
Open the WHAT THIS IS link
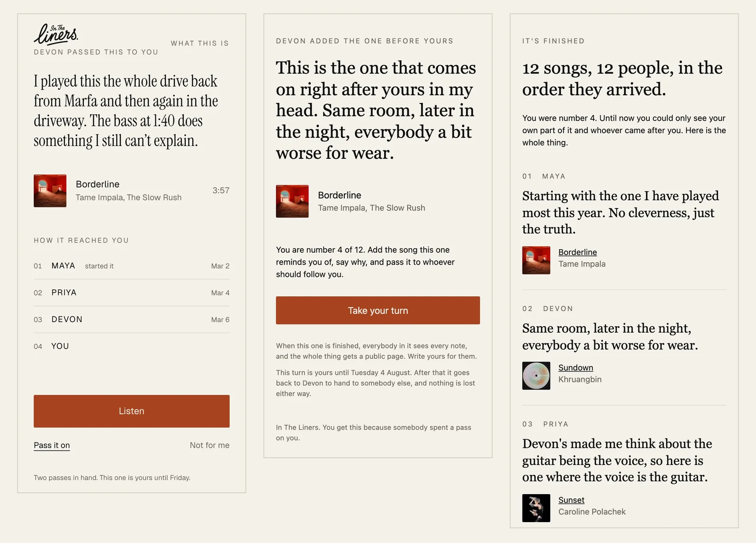coord(200,43)
